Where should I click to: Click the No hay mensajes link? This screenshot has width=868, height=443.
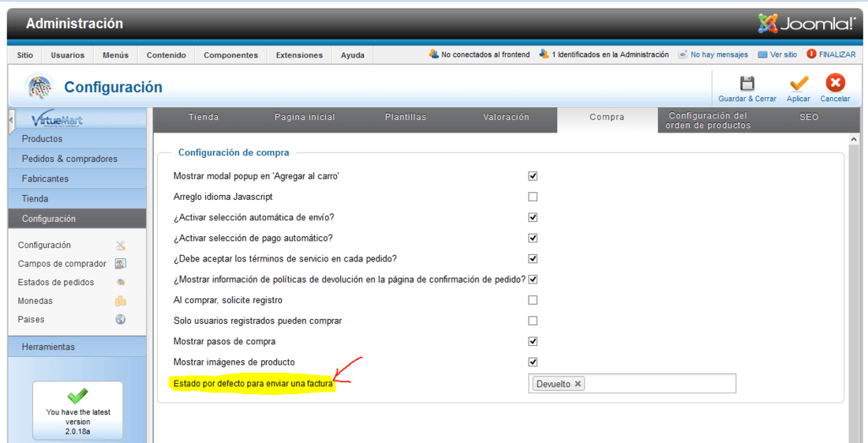[x=719, y=54]
